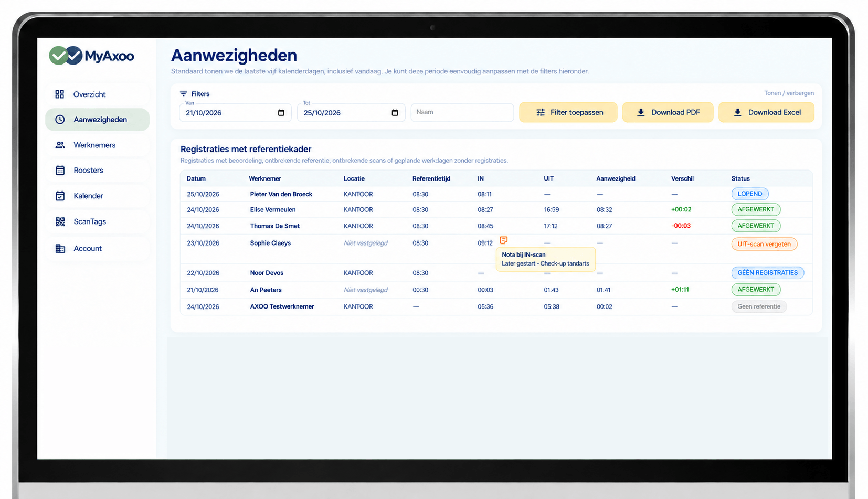Screen dimensions: 868x499
Task: Open the Roosters section
Action: click(97, 170)
